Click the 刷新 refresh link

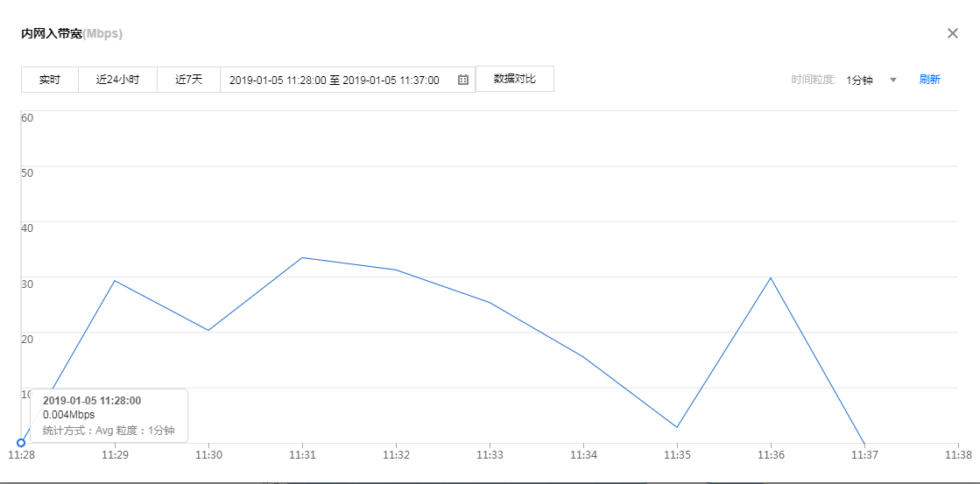pyautogui.click(x=929, y=80)
